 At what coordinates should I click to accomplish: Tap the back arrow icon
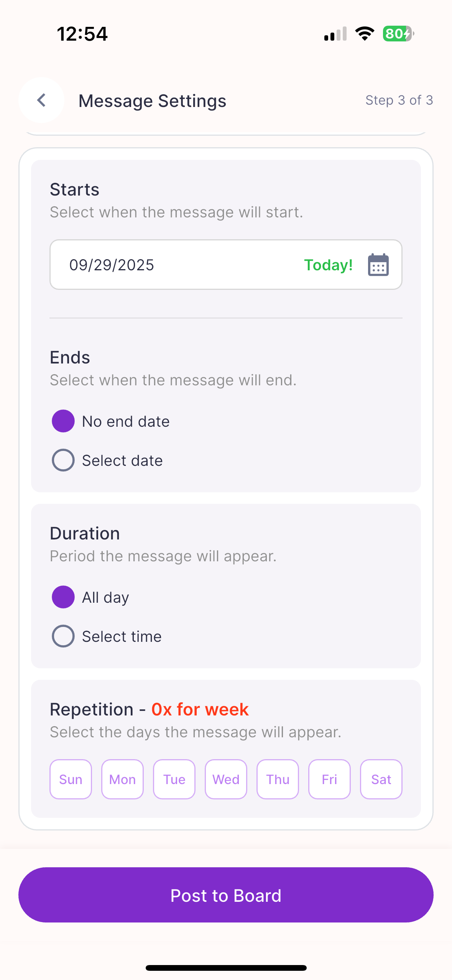[41, 100]
